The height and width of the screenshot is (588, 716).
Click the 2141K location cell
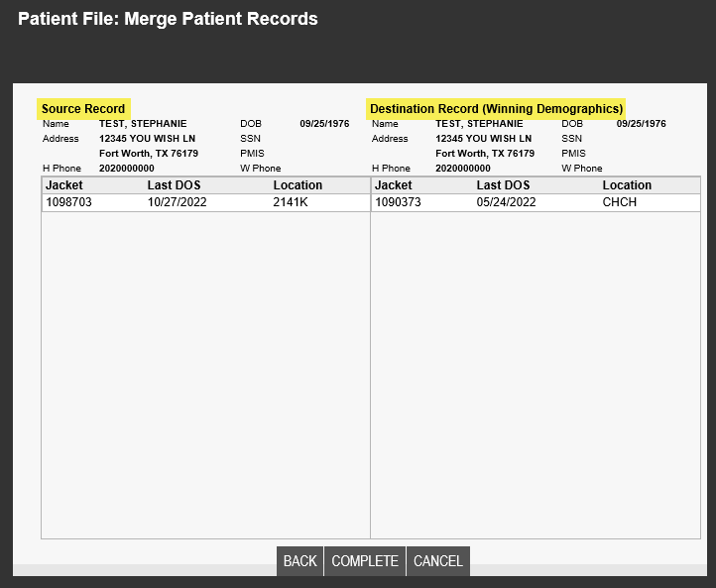click(291, 202)
